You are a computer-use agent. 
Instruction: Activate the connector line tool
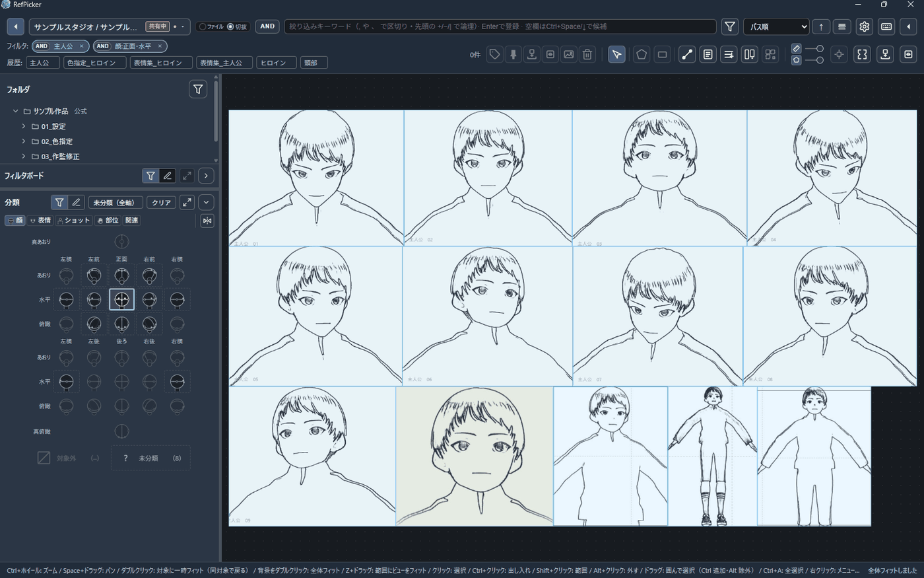click(687, 54)
